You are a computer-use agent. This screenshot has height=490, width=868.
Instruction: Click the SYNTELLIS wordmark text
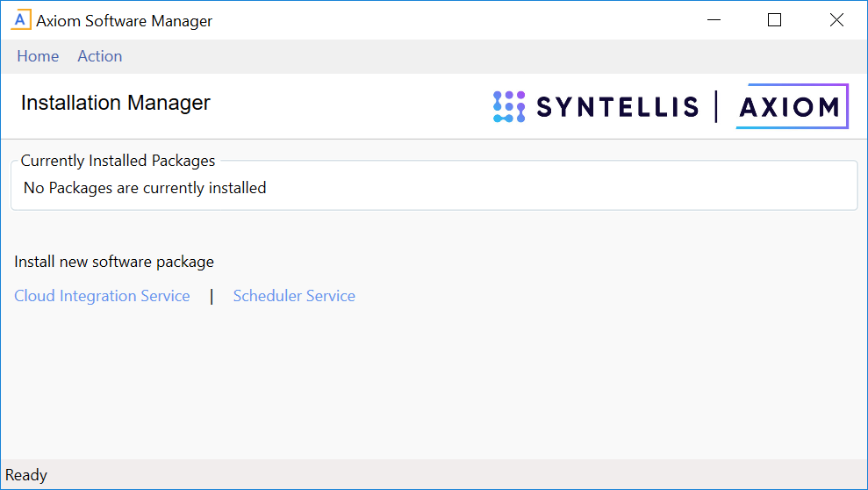[x=617, y=107]
